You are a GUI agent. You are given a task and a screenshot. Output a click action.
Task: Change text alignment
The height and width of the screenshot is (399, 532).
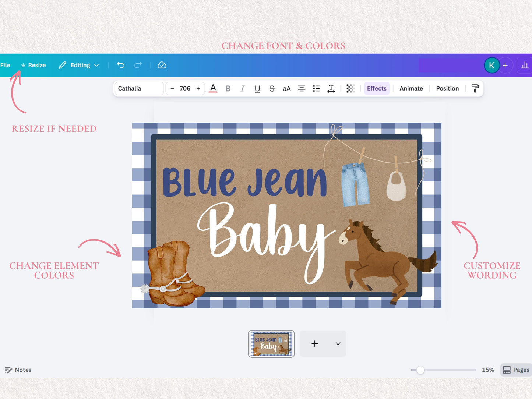pyautogui.click(x=302, y=88)
